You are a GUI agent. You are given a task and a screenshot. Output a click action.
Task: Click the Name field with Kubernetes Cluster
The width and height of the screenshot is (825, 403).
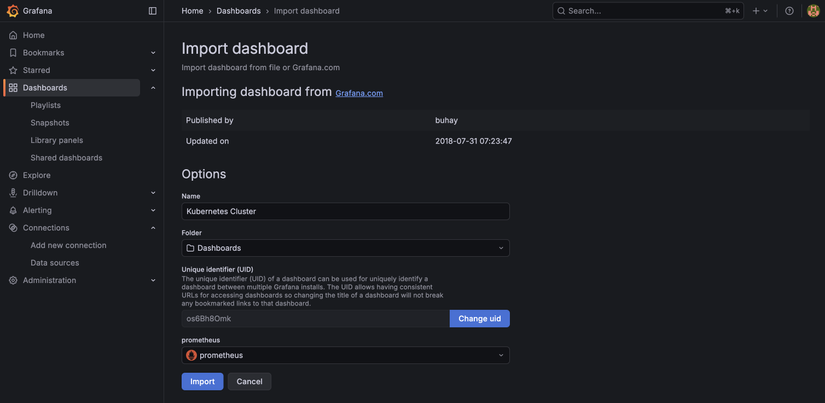(x=346, y=211)
